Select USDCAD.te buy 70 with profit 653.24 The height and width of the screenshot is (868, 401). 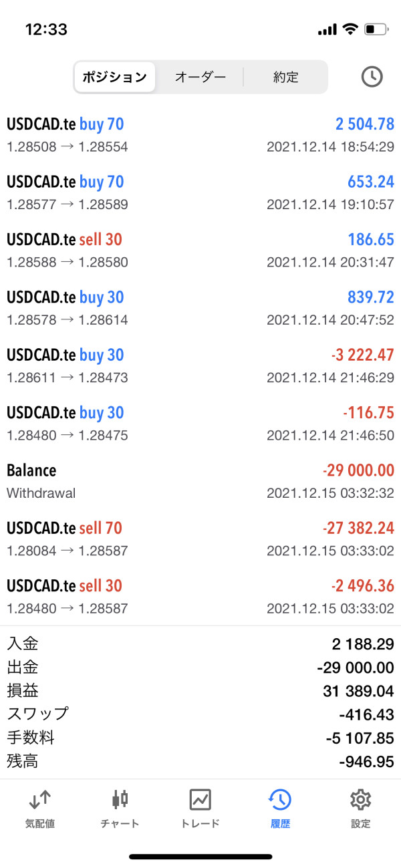200,192
